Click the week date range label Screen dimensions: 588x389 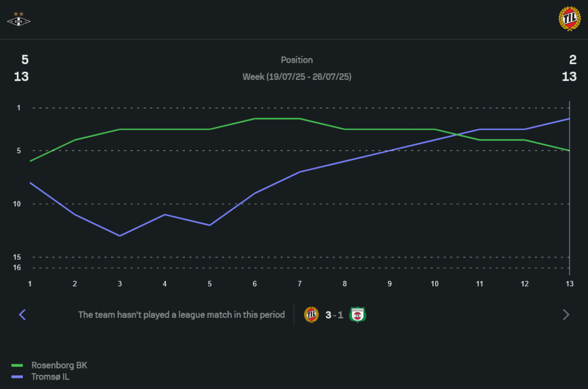[x=296, y=77]
